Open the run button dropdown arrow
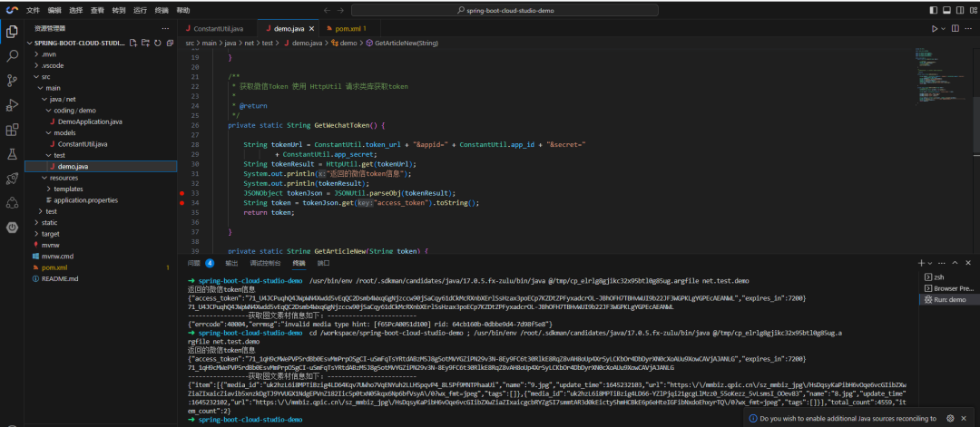 (x=943, y=29)
